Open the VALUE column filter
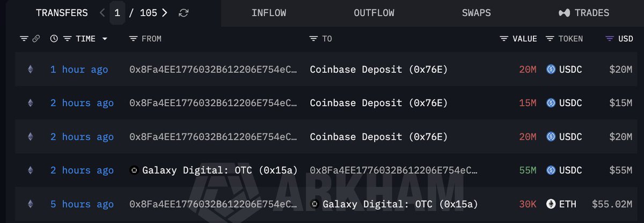 504,39
